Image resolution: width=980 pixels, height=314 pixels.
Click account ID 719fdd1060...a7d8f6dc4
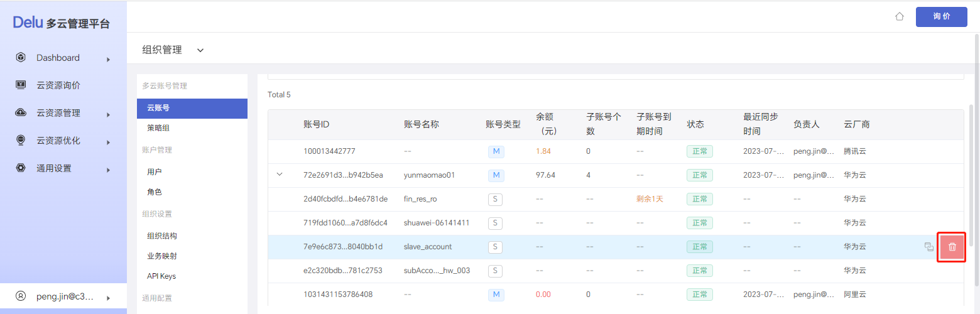point(346,223)
